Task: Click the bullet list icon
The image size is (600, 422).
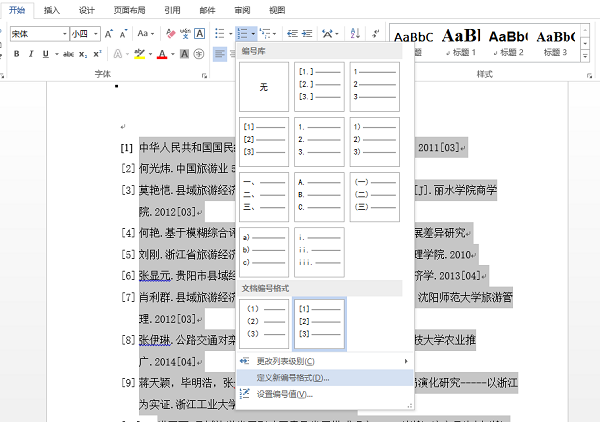Action: click(x=220, y=34)
